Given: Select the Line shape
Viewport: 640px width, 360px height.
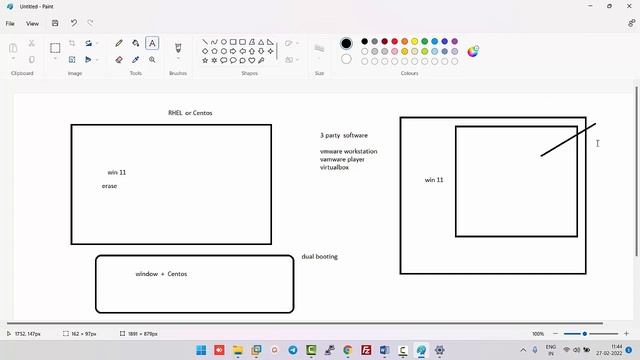Looking at the screenshot, I should click(205, 42).
